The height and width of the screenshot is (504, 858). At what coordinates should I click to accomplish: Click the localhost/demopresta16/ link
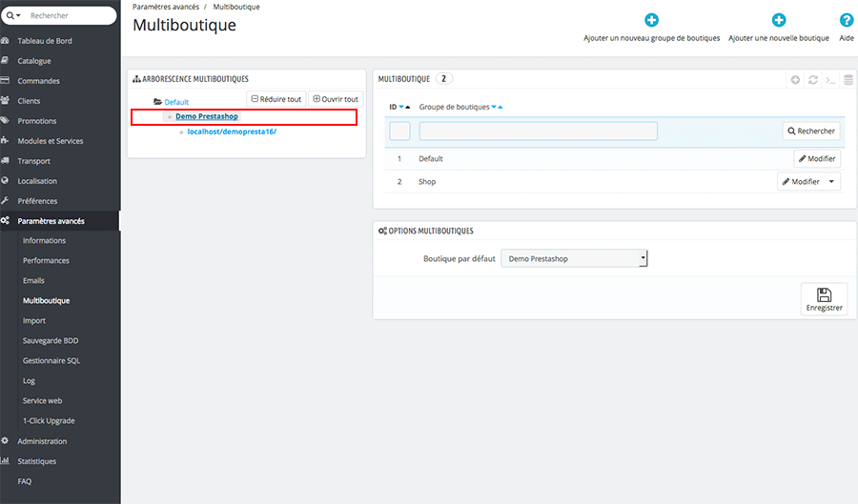click(232, 131)
